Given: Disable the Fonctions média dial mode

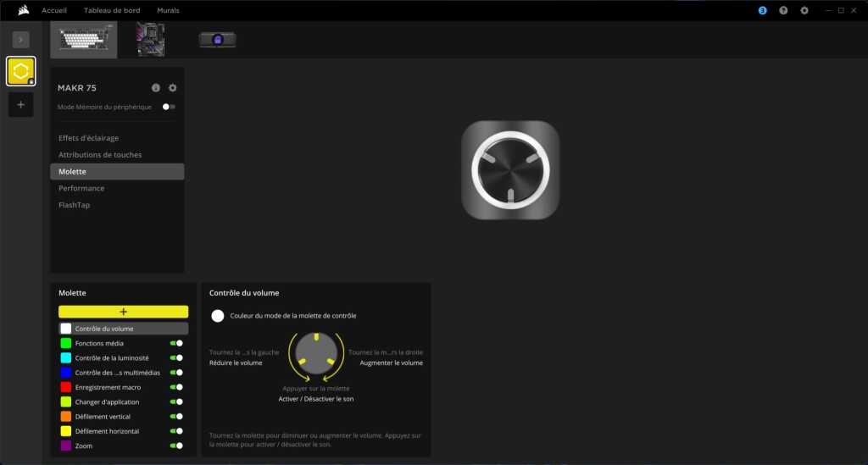Looking at the screenshot, I should click(x=176, y=343).
